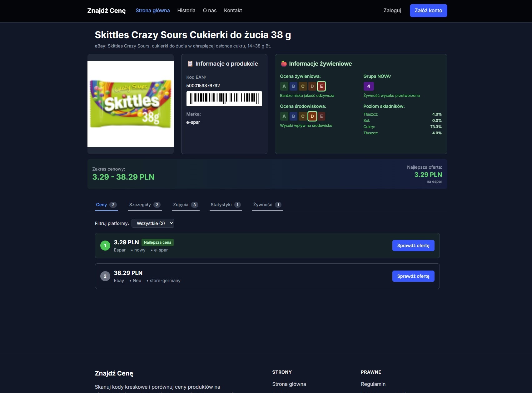
Task: Open Regulamin in the footer
Action: [373, 384]
